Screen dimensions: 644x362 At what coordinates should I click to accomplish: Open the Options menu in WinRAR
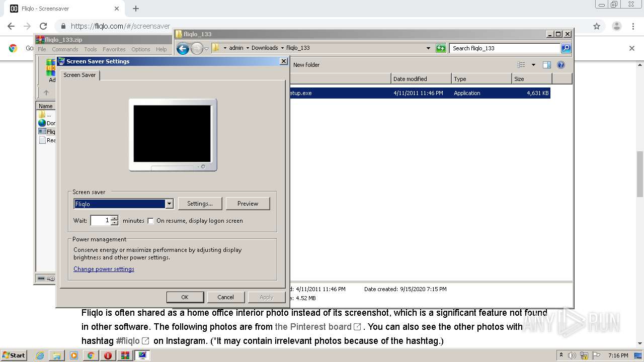pyautogui.click(x=141, y=49)
